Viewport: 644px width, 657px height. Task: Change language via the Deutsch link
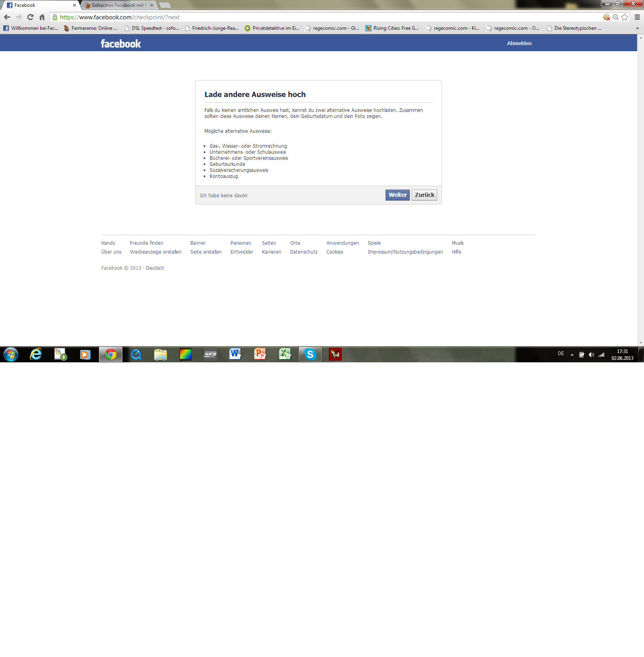tap(155, 268)
